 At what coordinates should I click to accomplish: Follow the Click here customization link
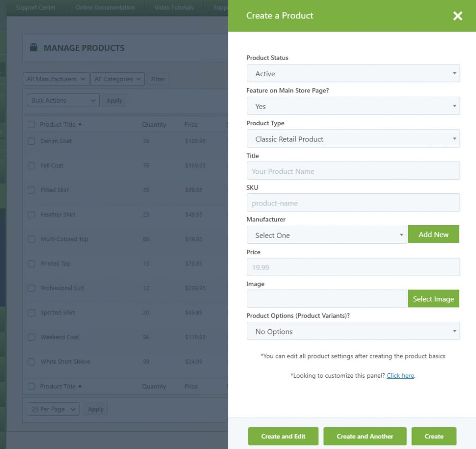[400, 375]
